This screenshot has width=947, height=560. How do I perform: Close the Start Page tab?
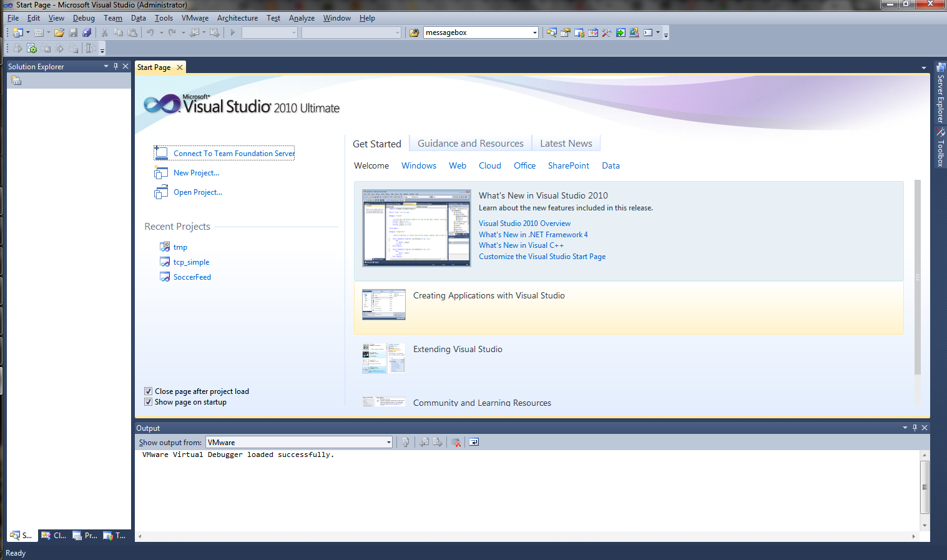[x=180, y=67]
